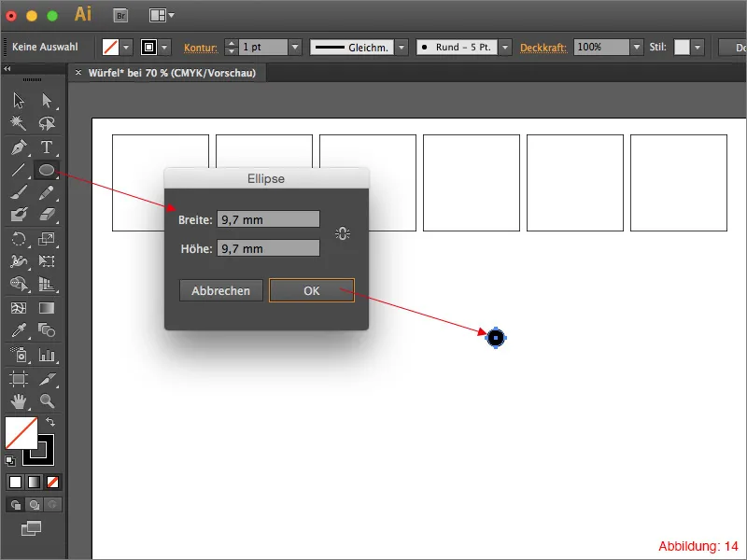Open the arrange documents dropdown
Viewport: 747px width, 560px height.
[162, 15]
